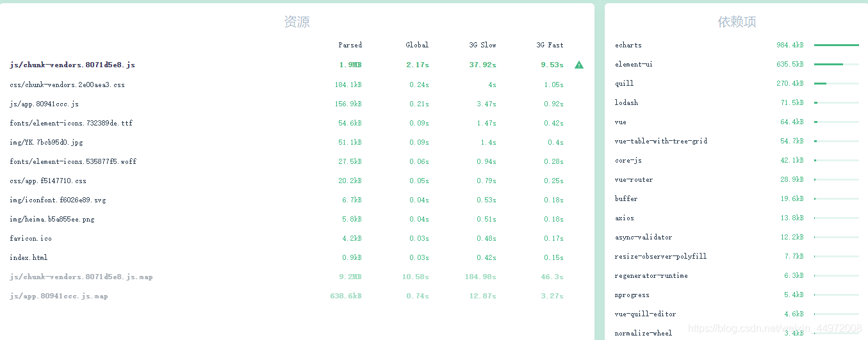The width and height of the screenshot is (868, 340).
Task: Click the Global column header
Action: pos(417,45)
